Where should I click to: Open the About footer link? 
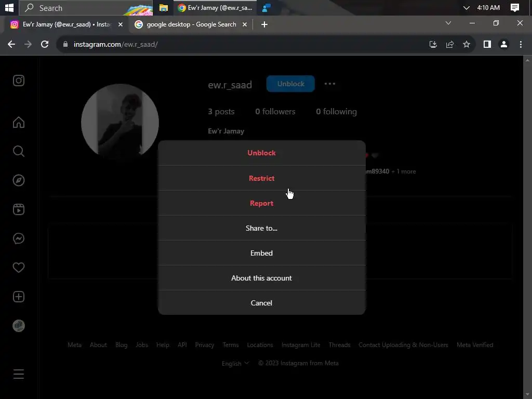(x=98, y=345)
